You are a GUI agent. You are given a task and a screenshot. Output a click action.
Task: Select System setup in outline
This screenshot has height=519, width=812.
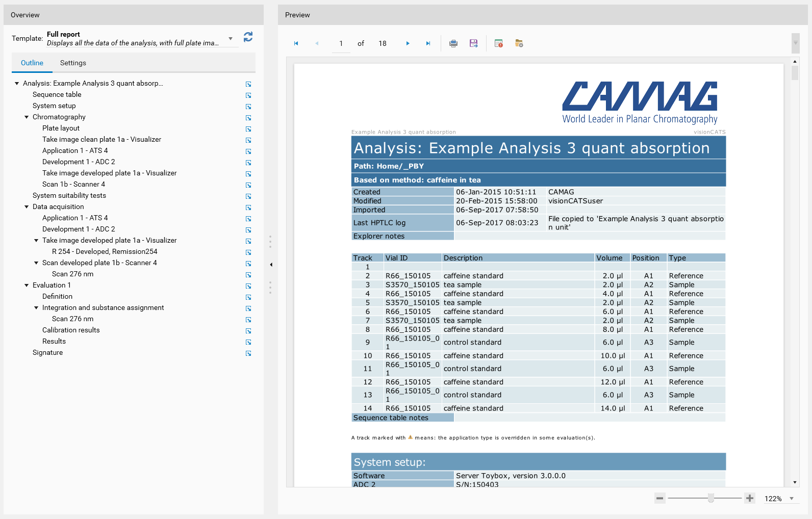pos(54,106)
